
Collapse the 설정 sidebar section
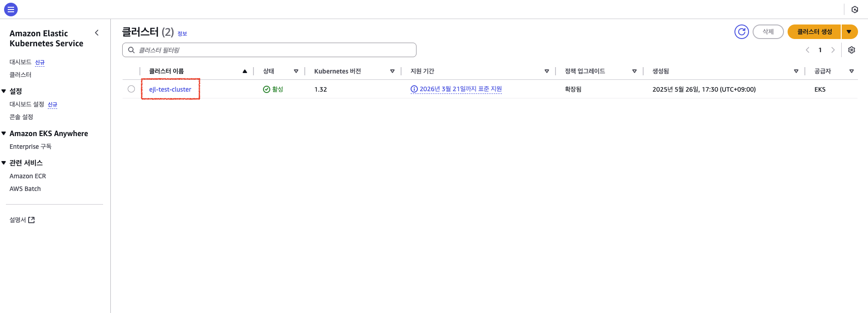[x=4, y=91]
